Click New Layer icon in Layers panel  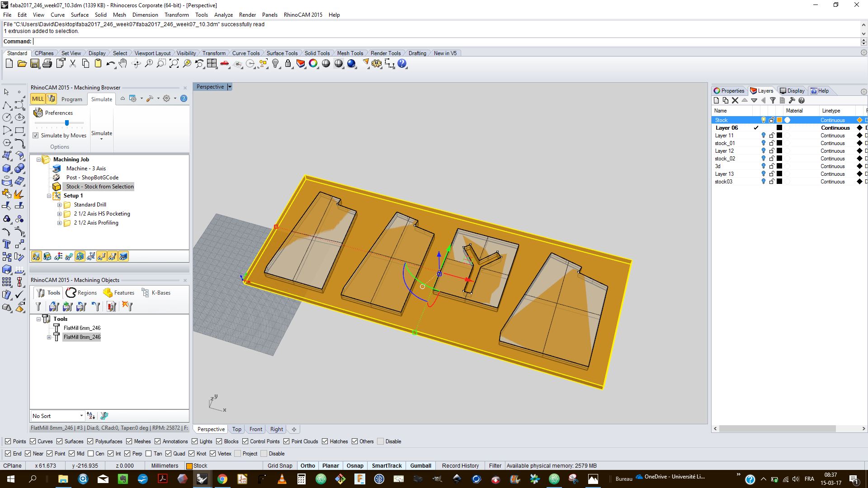coord(716,100)
